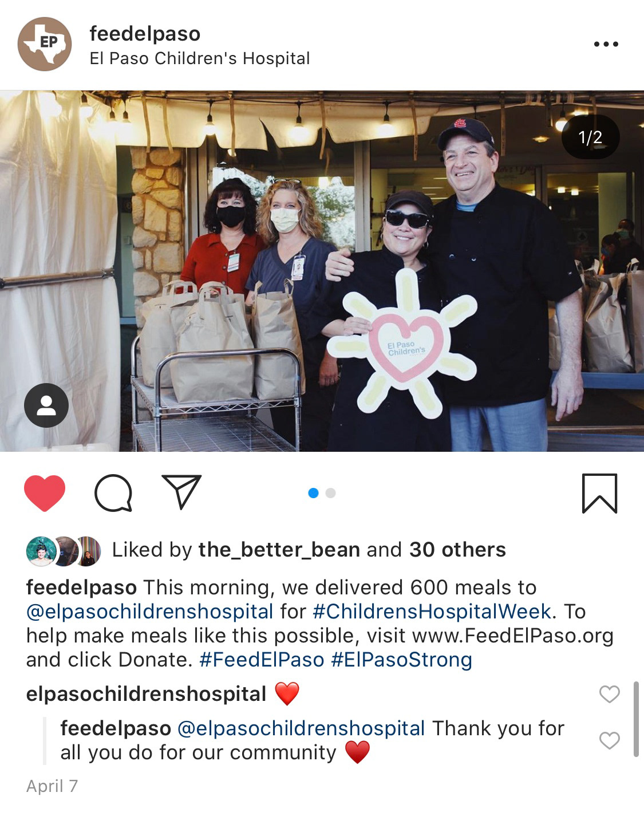
Task: Like the feedelpaso reply comment
Action: point(609,740)
